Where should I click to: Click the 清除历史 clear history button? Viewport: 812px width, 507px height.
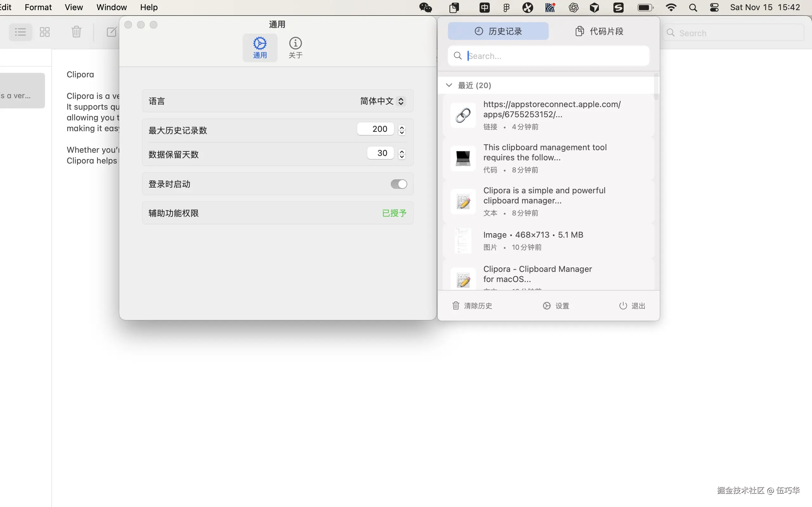tap(472, 305)
